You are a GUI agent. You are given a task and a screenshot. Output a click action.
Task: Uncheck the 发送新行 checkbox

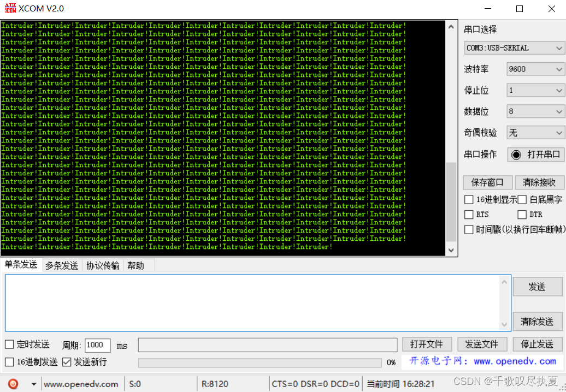click(67, 362)
